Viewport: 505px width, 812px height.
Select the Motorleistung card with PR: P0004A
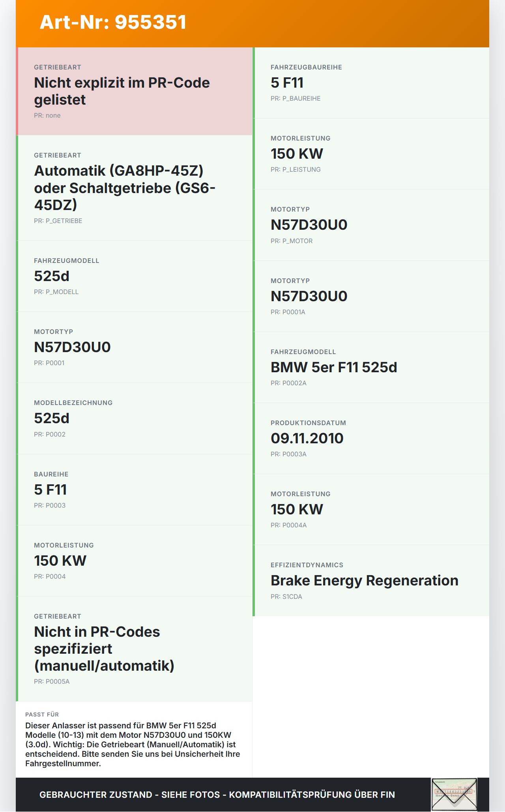[371, 509]
